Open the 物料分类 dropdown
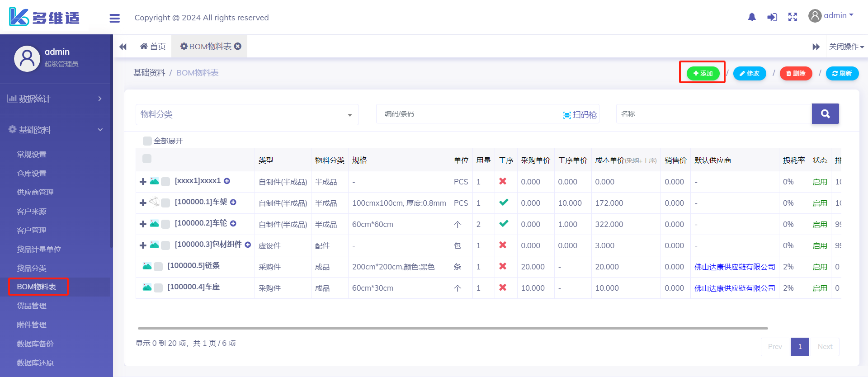Image resolution: width=868 pixels, height=377 pixels. click(x=247, y=114)
